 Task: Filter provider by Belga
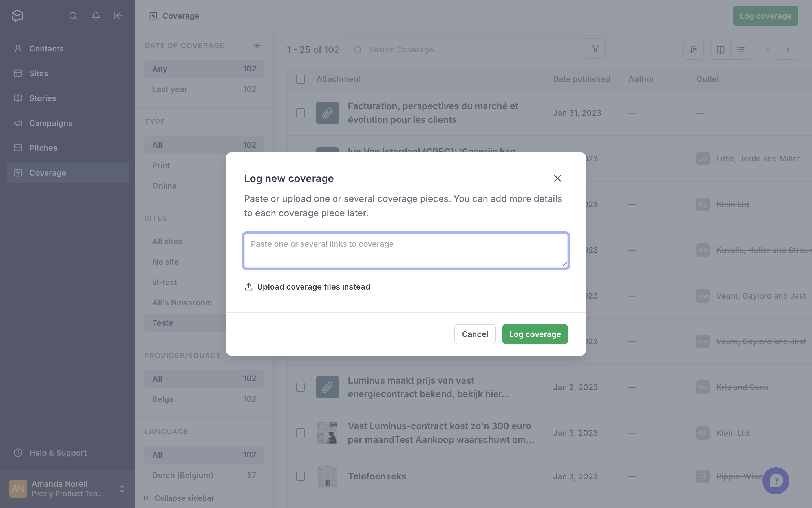tap(204, 399)
